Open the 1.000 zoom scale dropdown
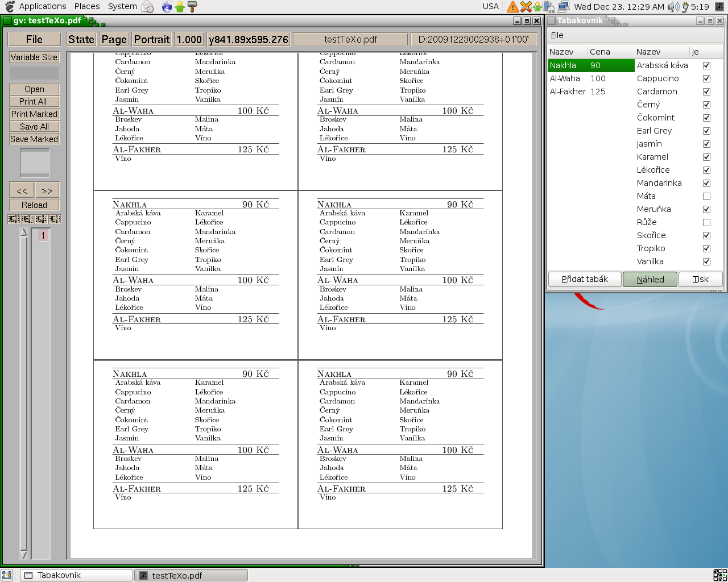Screen dimensions: 728x582 tap(189, 40)
